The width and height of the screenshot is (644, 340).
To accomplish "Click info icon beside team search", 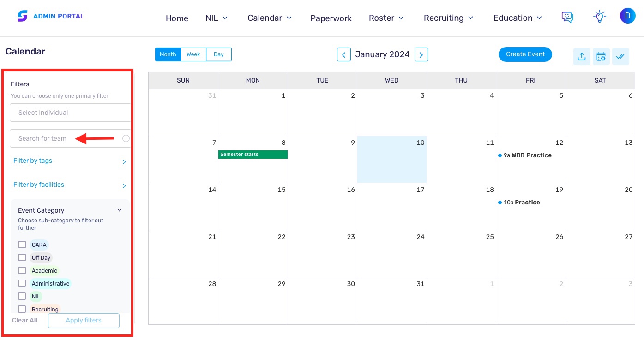I will point(126,138).
